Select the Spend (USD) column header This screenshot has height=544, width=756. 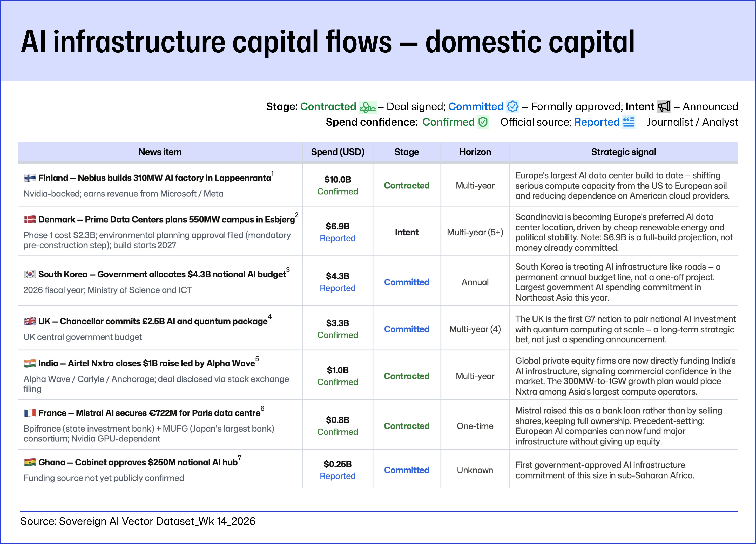337,152
